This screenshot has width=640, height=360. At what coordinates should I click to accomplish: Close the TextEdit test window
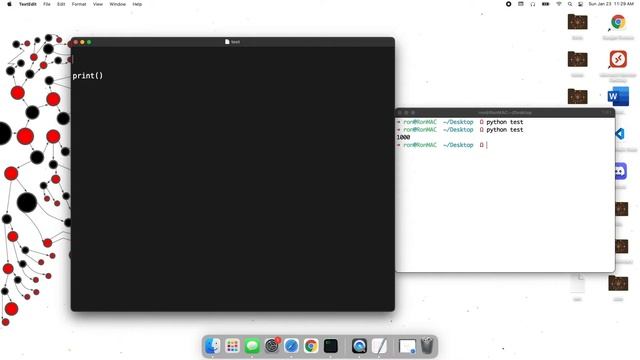pos(76,42)
